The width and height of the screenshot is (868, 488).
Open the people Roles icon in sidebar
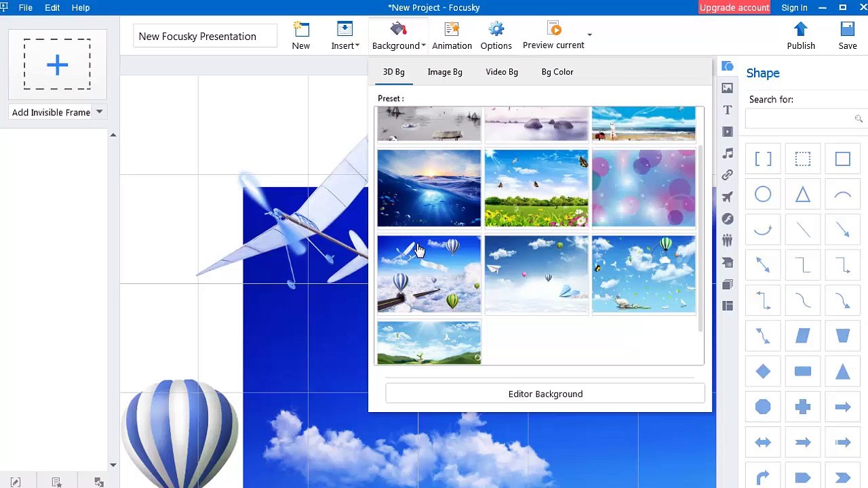[728, 240]
